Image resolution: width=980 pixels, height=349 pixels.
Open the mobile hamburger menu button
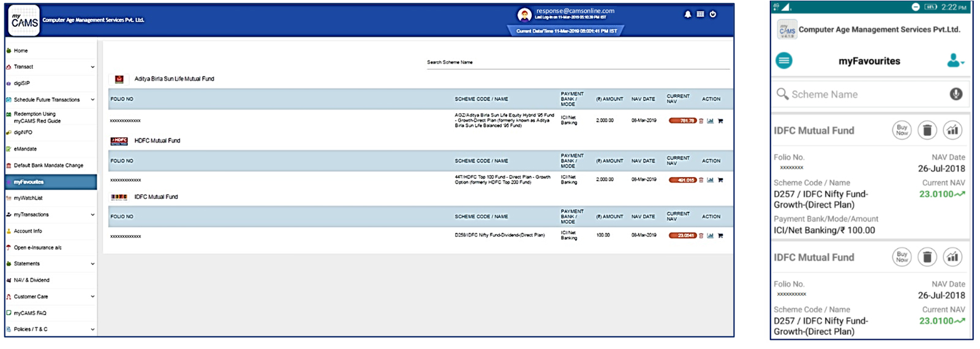(x=784, y=61)
